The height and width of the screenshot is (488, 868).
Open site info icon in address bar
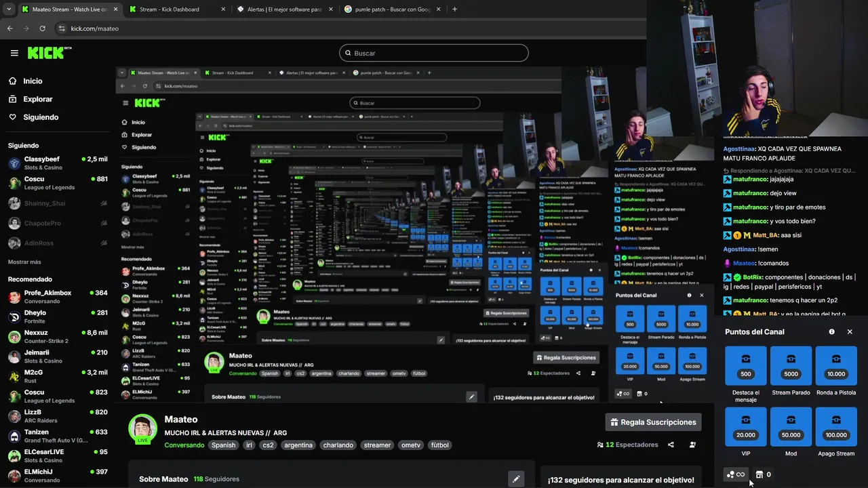click(x=62, y=28)
